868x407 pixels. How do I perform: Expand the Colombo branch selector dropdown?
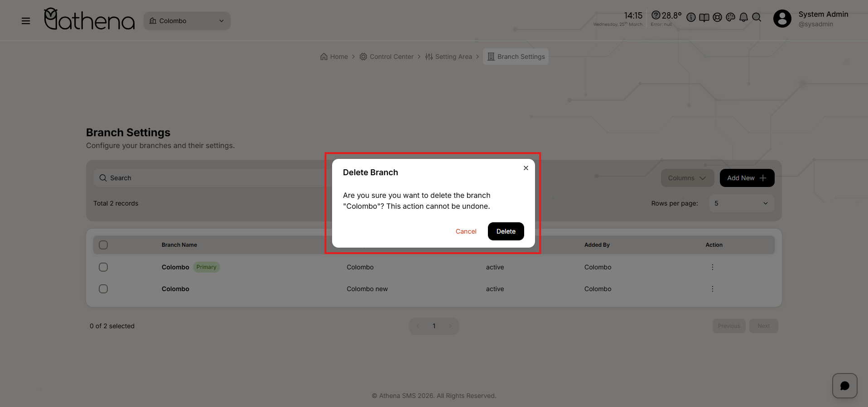coord(187,21)
